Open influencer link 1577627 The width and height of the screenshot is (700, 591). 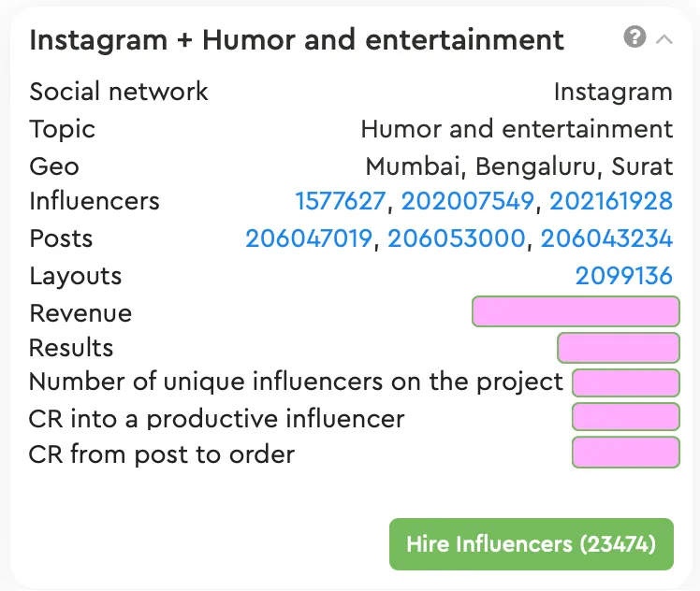tap(340, 201)
